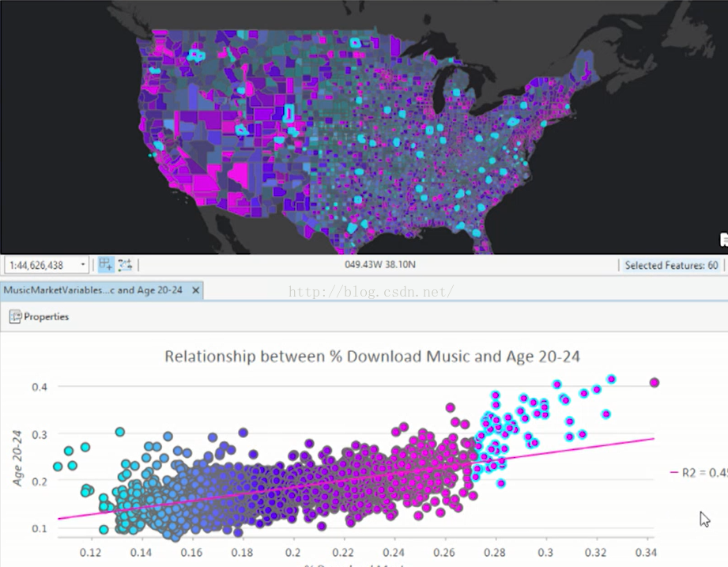The width and height of the screenshot is (728, 567).
Task: Close the MusicMarketVariables chart tab
Action: click(196, 290)
